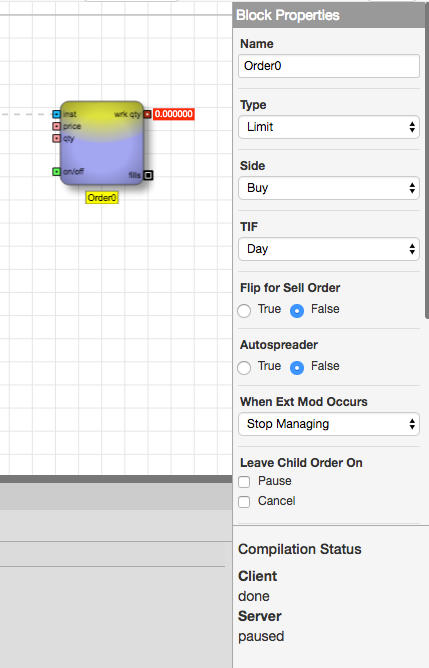The height and width of the screenshot is (668, 429).
Task: Click the Name field containing Order0
Action: (329, 66)
